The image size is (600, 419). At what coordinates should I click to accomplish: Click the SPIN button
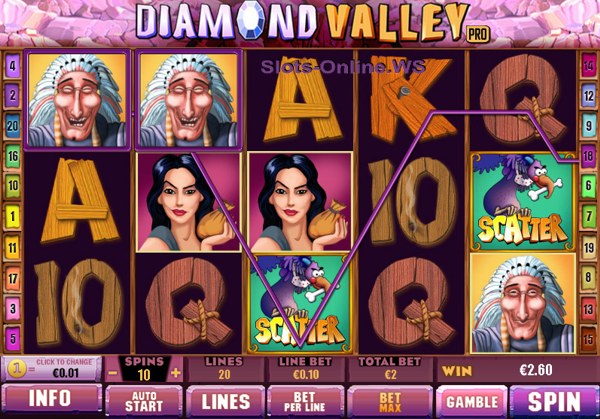[554, 401]
